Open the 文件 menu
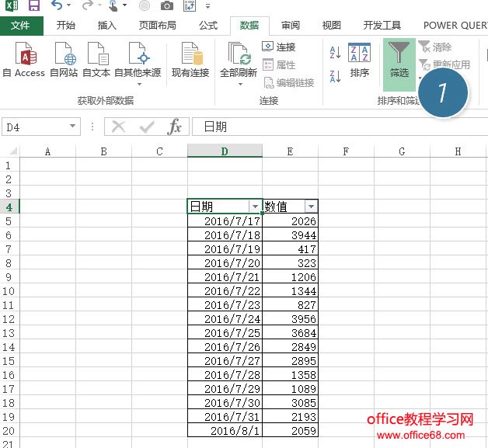This screenshot has height=448, width=488. point(21,26)
